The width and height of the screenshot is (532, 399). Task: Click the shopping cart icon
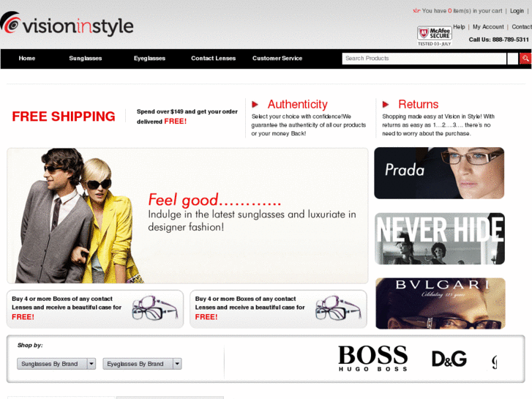click(x=416, y=10)
